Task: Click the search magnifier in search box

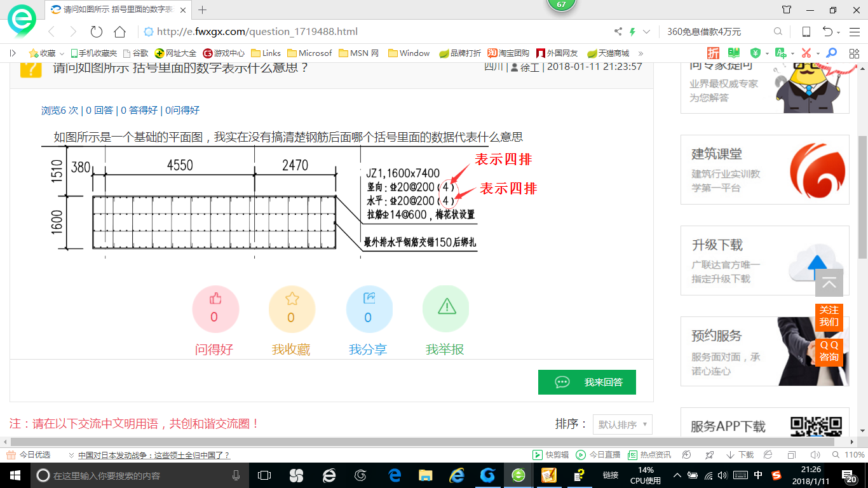Action: click(x=778, y=32)
